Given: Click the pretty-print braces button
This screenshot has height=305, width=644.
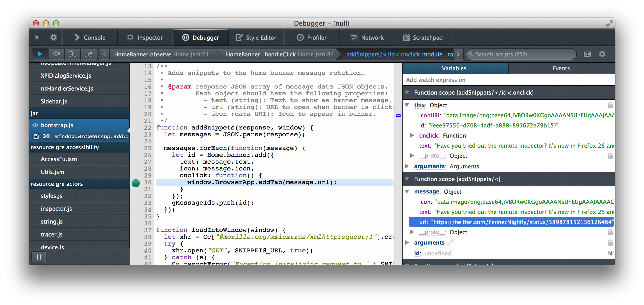Looking at the screenshot, I should point(39,257).
